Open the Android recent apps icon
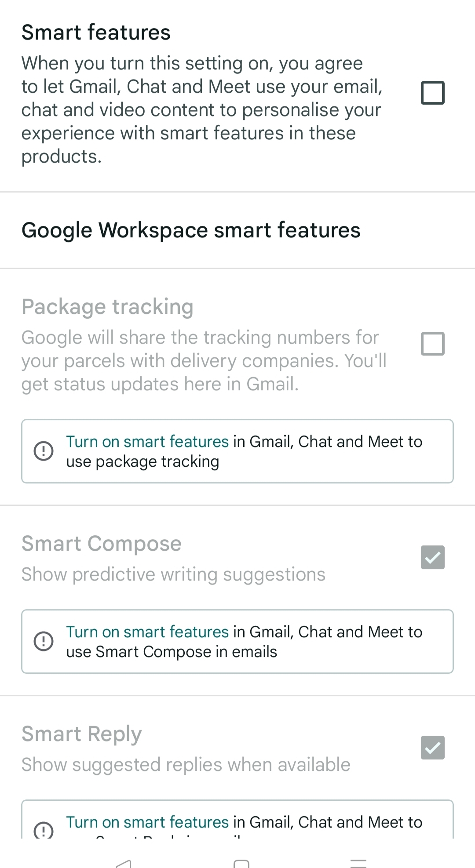This screenshot has width=475, height=868. 358,862
